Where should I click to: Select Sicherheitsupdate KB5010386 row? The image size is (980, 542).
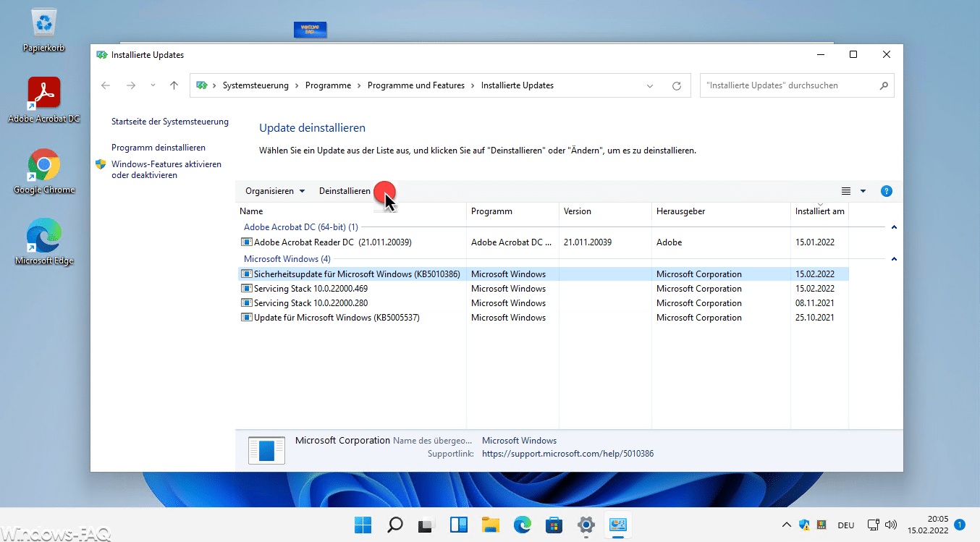pos(544,274)
